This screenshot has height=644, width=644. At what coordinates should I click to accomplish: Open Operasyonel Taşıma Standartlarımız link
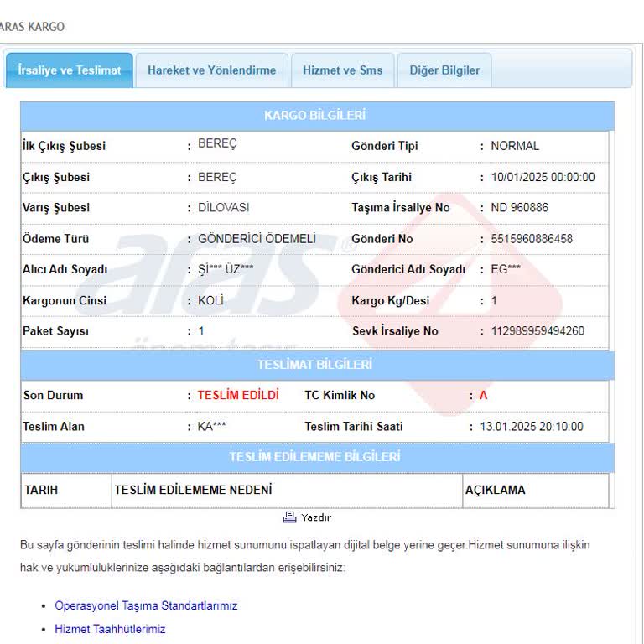point(146,605)
